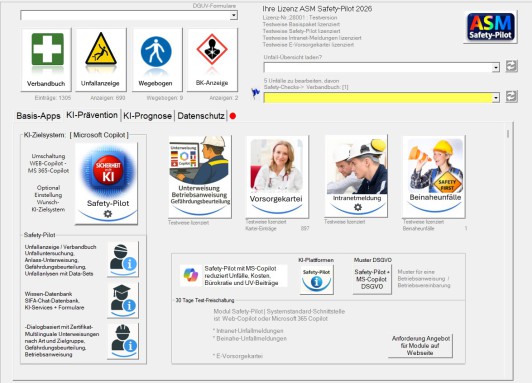This screenshot has width=532, height=383.
Task: Open the info icon for Unfallanzeige / Verbandbuch
Action: point(123,260)
